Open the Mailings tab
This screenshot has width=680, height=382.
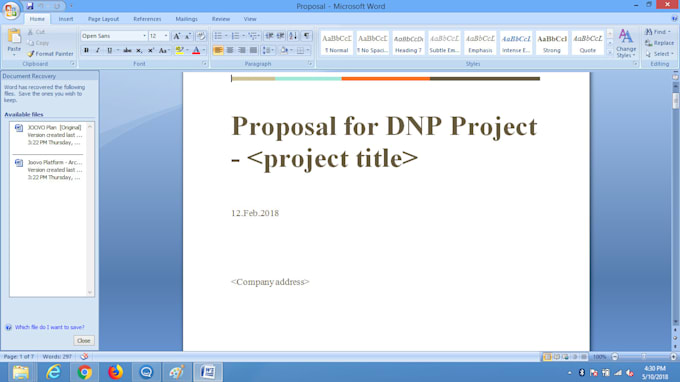click(x=186, y=19)
